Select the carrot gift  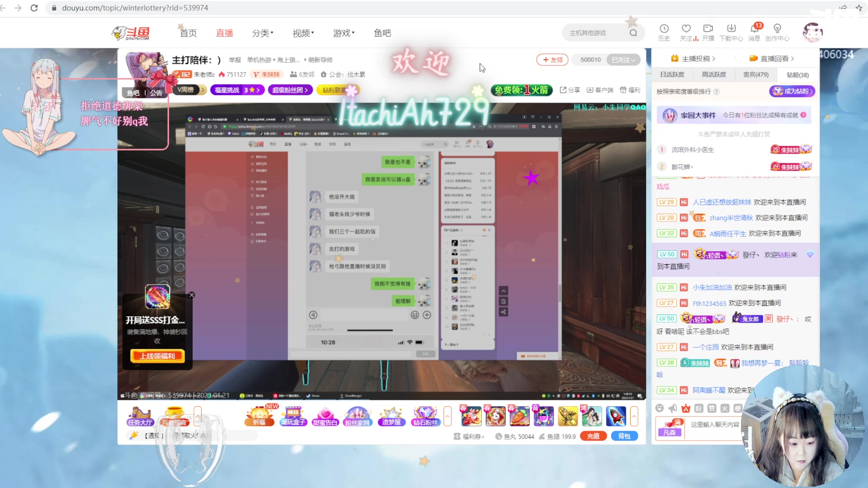[519, 416]
